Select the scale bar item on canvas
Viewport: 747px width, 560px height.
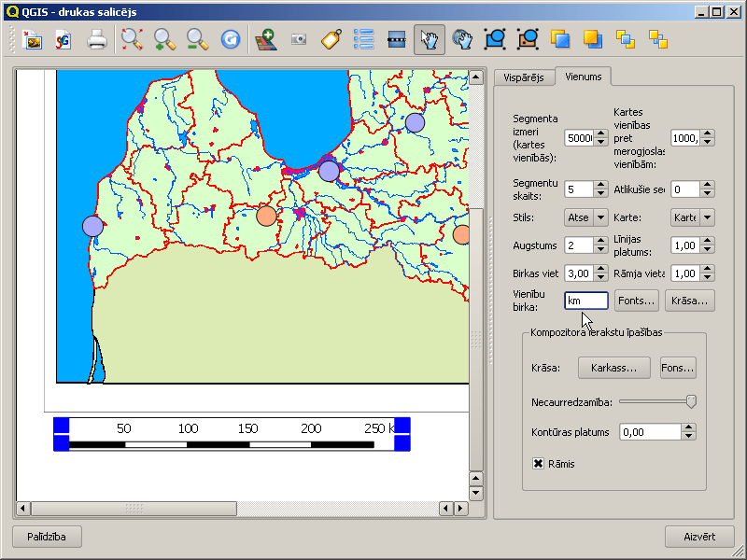tap(232, 434)
